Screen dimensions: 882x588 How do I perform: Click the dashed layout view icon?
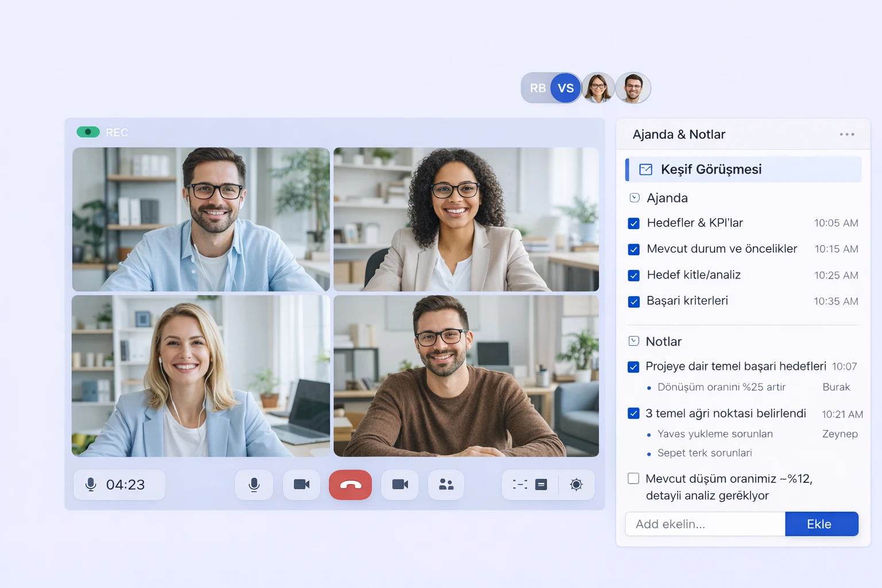point(520,485)
